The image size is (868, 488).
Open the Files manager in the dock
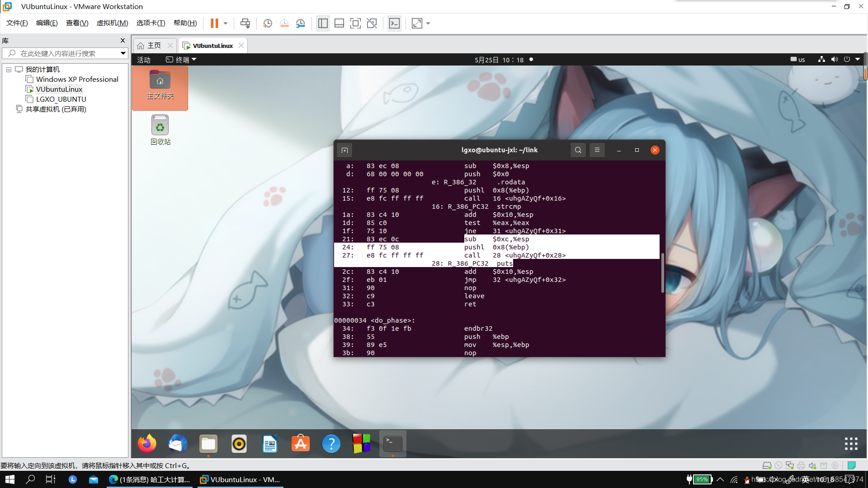(x=208, y=444)
